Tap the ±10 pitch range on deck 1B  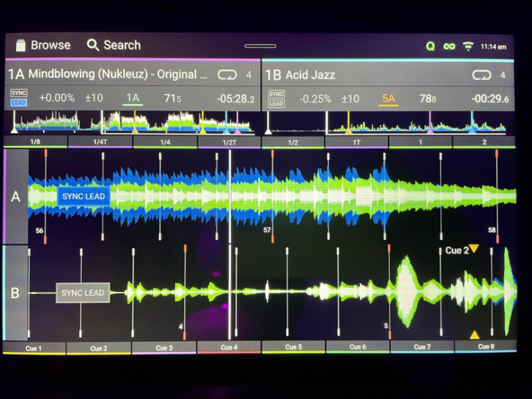pos(350,98)
